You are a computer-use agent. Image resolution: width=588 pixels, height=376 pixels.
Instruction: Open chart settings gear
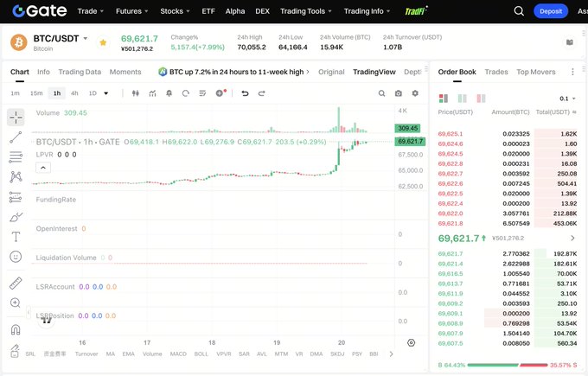pos(415,93)
